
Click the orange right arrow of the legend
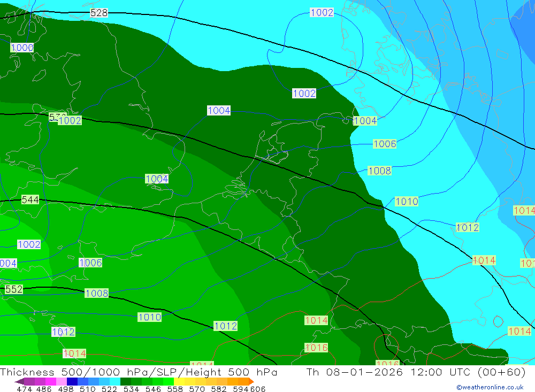pos(251,381)
